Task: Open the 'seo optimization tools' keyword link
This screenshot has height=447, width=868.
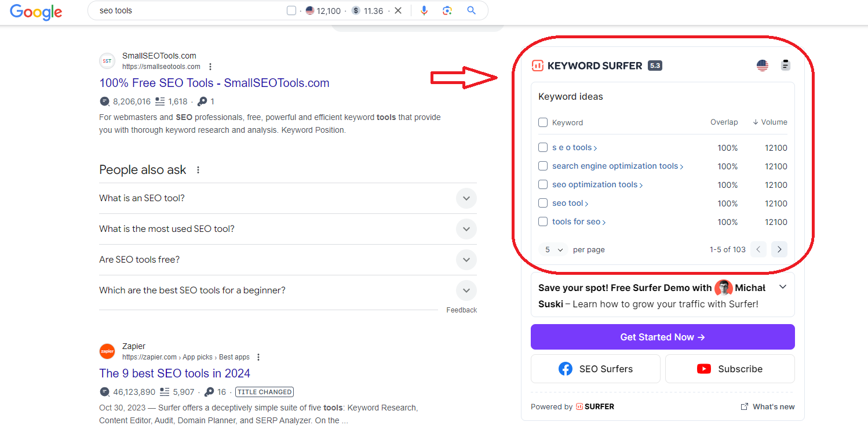Action: [x=597, y=184]
